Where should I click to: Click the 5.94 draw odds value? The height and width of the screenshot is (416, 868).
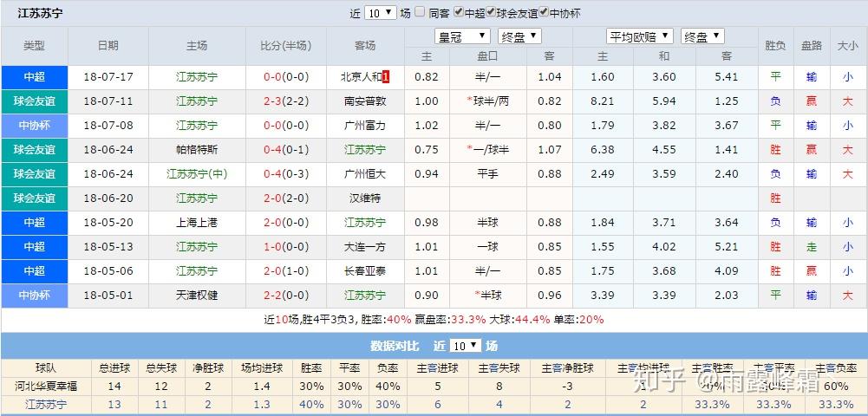[664, 101]
